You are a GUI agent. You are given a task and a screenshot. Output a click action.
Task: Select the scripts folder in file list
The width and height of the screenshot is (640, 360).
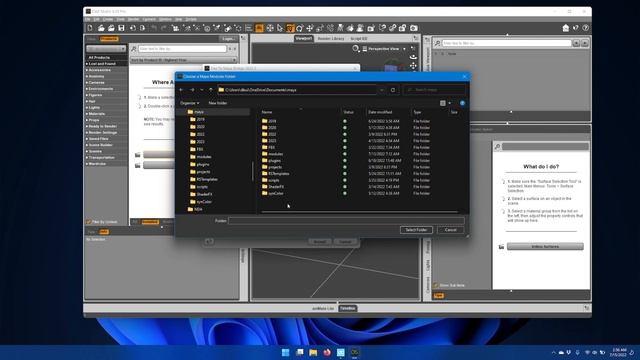(x=273, y=180)
